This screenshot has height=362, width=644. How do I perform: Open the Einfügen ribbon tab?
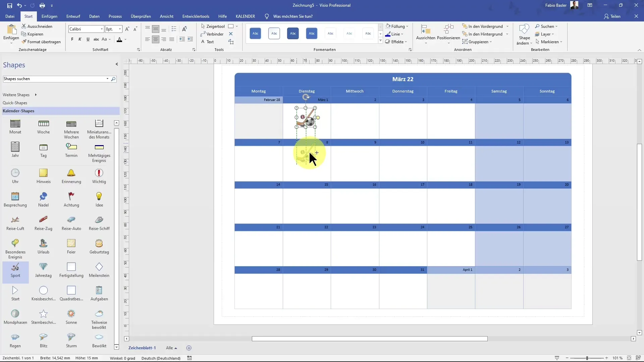[x=49, y=16]
